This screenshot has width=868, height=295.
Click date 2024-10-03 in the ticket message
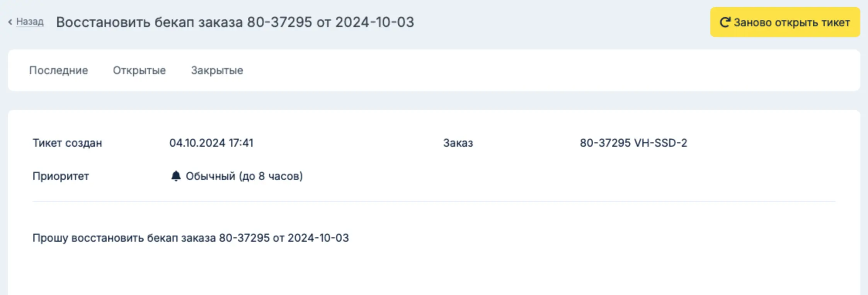coord(318,238)
